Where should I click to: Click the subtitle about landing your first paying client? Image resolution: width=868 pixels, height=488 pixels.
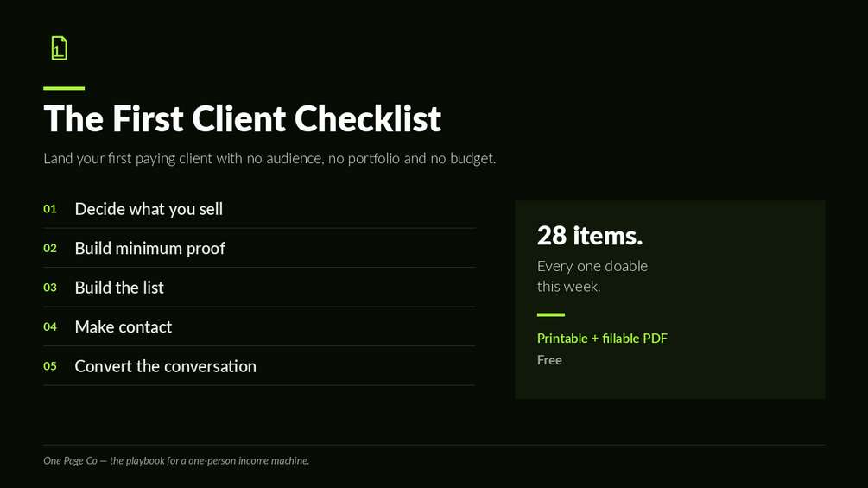269,158
